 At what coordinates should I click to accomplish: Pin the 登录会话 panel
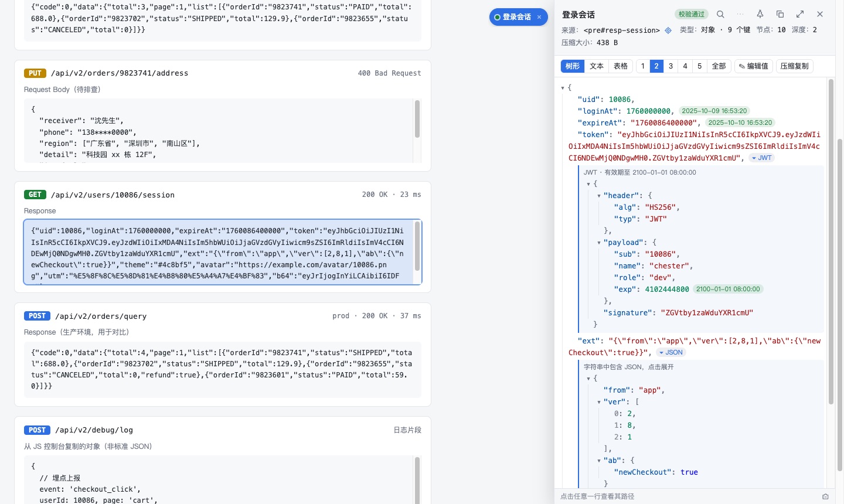[x=760, y=14]
